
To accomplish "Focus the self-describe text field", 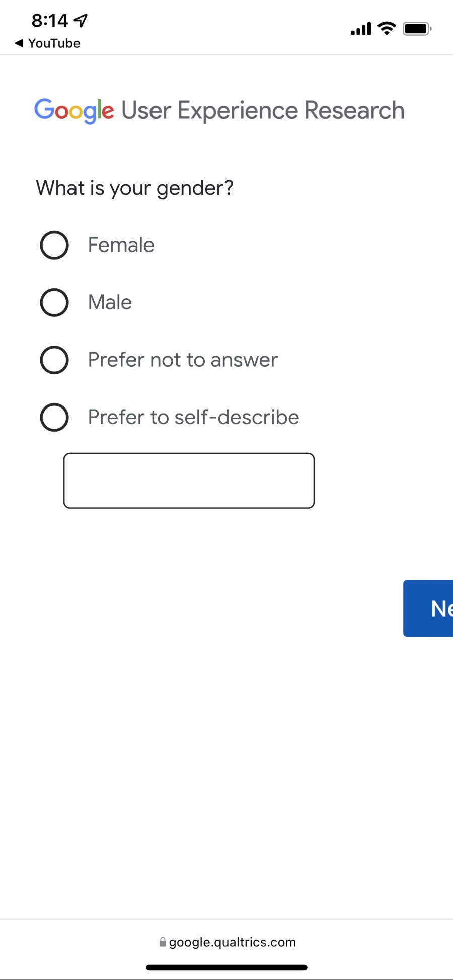I will [x=189, y=481].
